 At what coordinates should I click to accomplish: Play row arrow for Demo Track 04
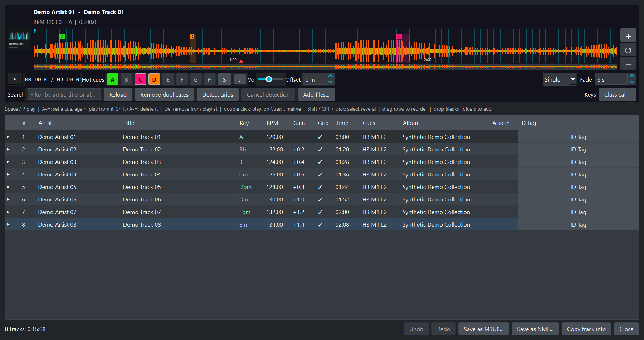point(8,174)
